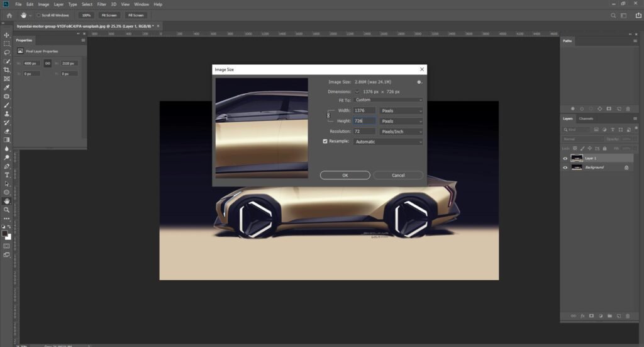Viewport: 644px width, 347px height.
Task: Select the Crop tool
Action: click(6, 70)
